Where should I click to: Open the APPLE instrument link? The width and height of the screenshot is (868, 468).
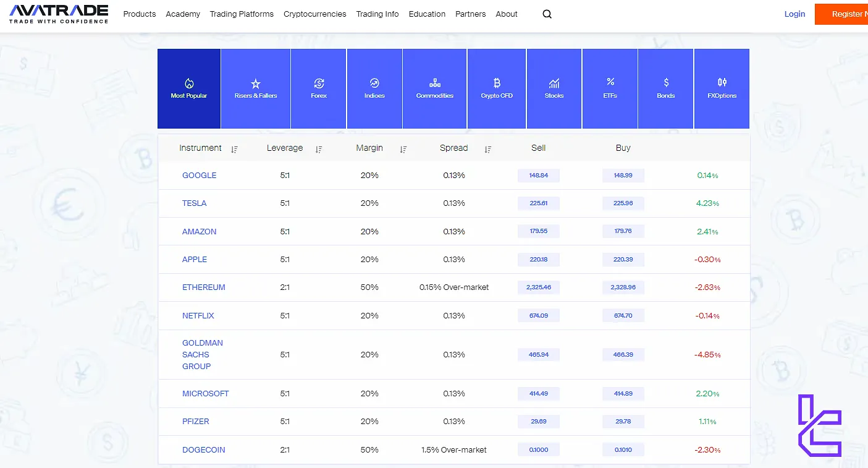click(x=195, y=260)
